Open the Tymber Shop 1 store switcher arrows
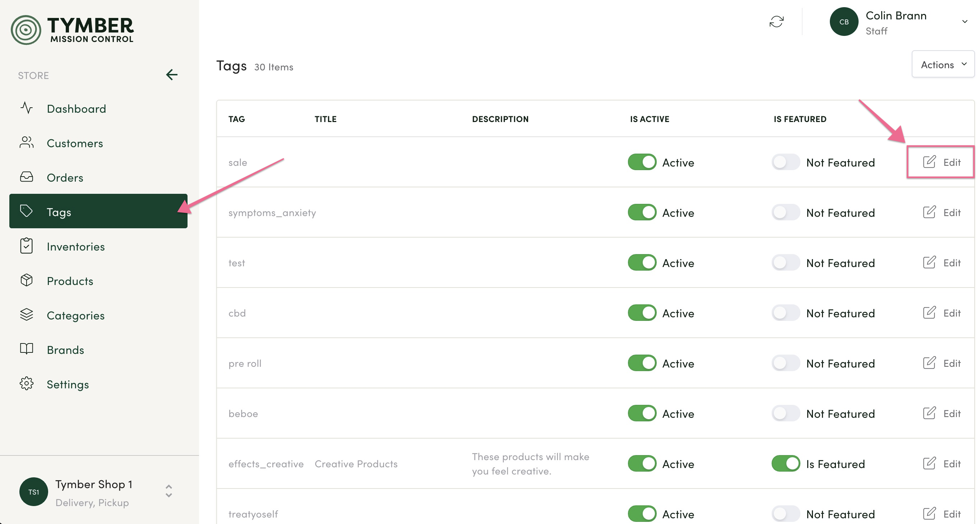Viewport: 980px width, 524px height. point(168,491)
